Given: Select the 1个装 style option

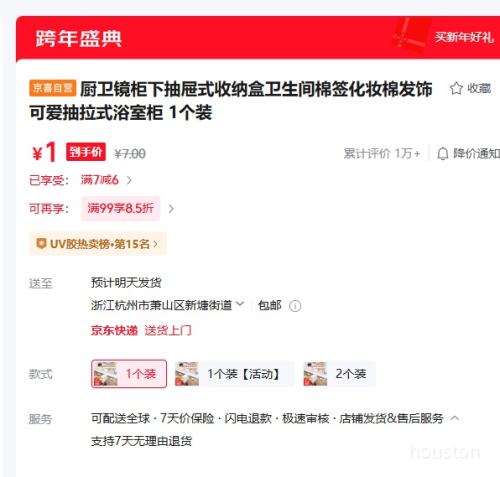Looking at the screenshot, I should (129, 374).
